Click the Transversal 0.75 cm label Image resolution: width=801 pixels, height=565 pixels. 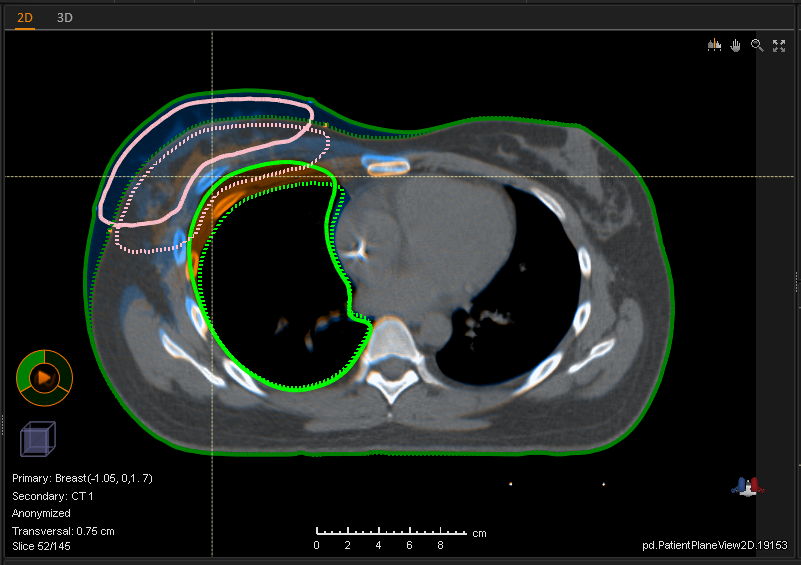(63, 530)
